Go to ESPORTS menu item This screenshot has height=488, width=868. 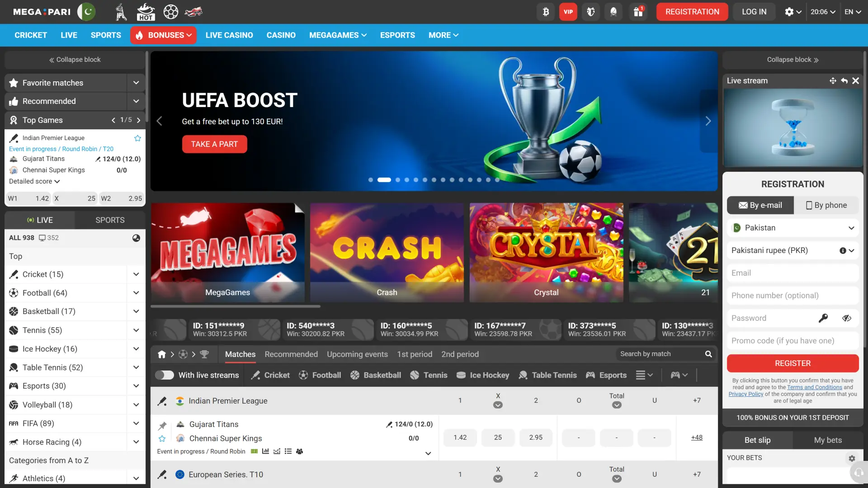click(397, 35)
